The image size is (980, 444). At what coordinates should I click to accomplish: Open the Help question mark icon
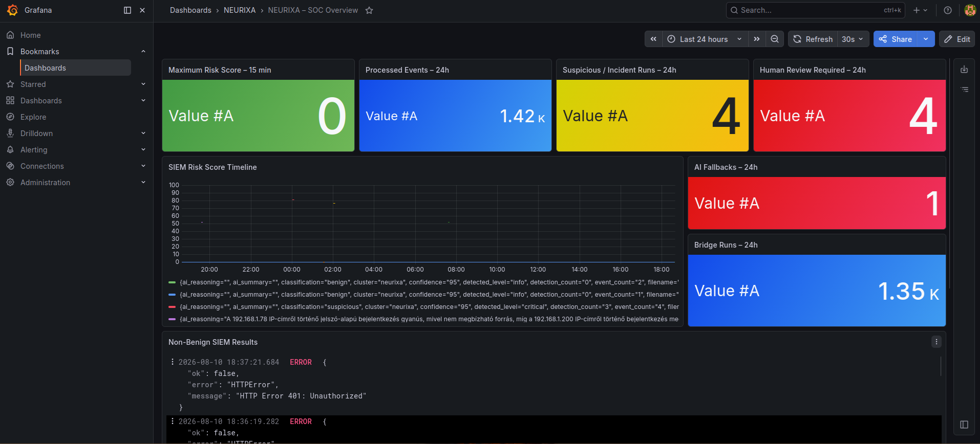[948, 10]
